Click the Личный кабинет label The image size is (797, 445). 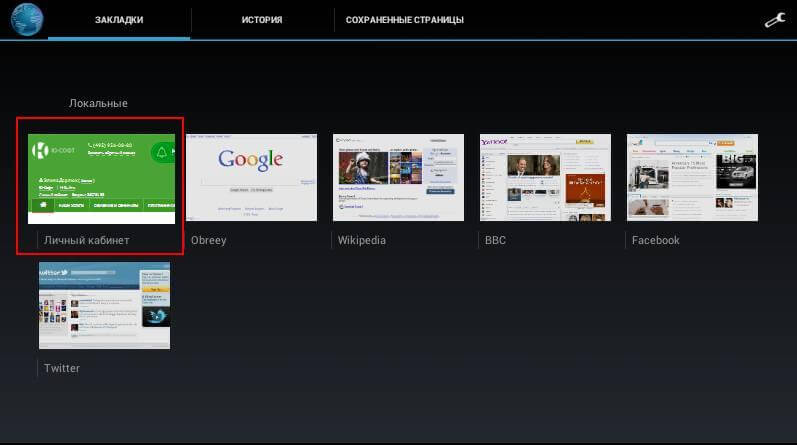click(x=86, y=241)
